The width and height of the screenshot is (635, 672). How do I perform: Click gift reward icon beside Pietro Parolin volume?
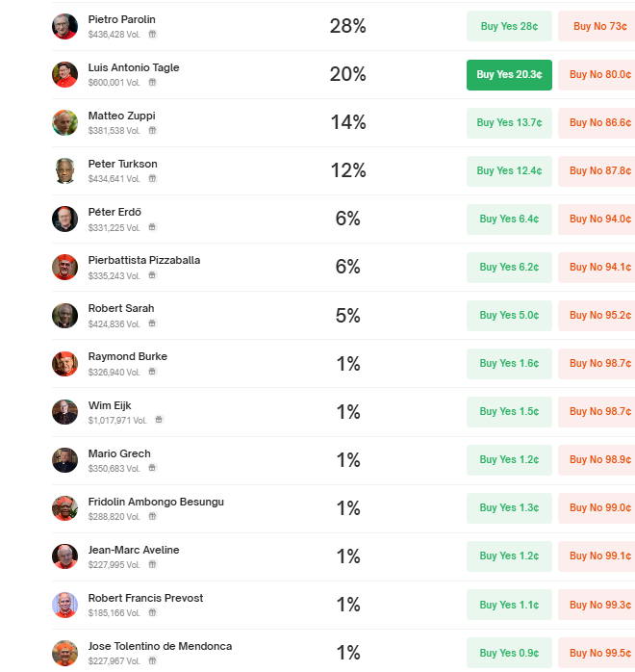152,34
